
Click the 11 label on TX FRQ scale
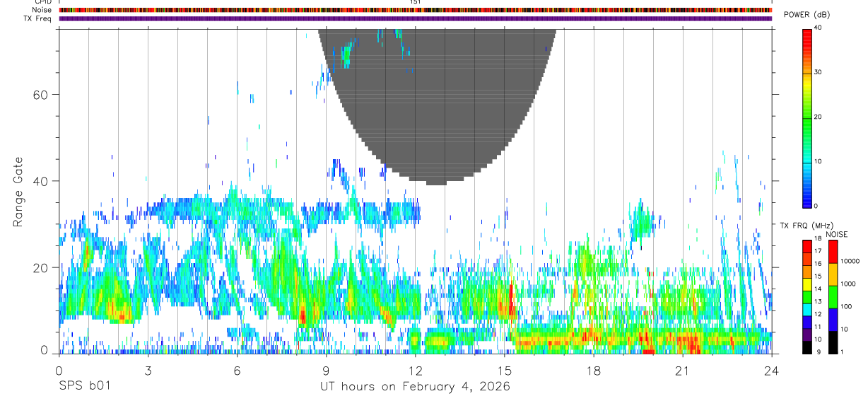pyautogui.click(x=817, y=327)
